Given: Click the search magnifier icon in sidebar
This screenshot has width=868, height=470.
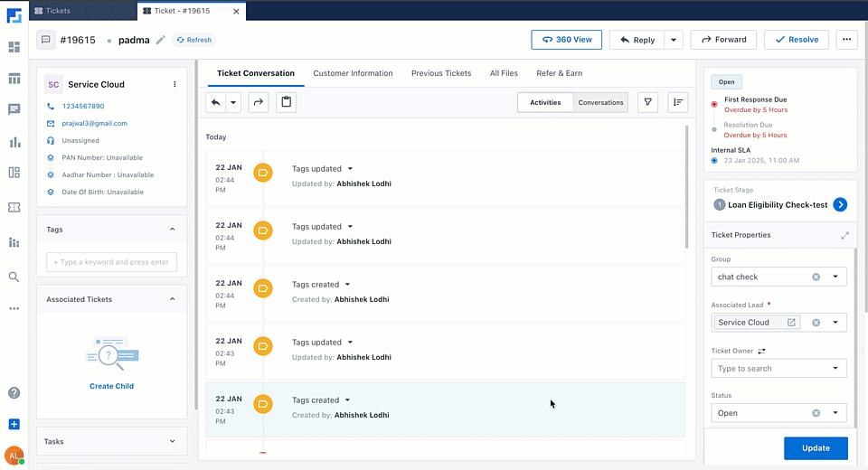Looking at the screenshot, I should [x=14, y=277].
